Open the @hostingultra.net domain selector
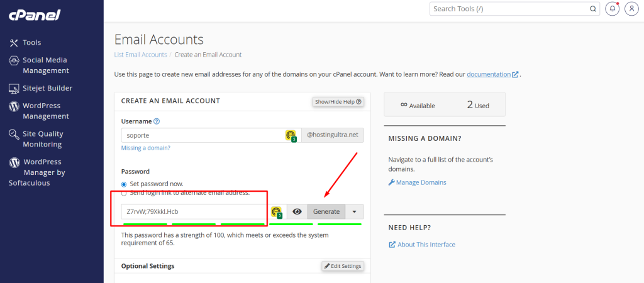 coord(332,135)
